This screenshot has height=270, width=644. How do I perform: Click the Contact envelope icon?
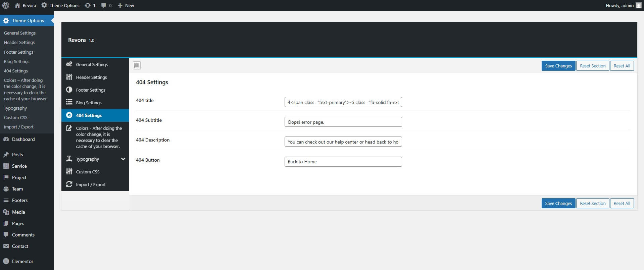click(6, 246)
